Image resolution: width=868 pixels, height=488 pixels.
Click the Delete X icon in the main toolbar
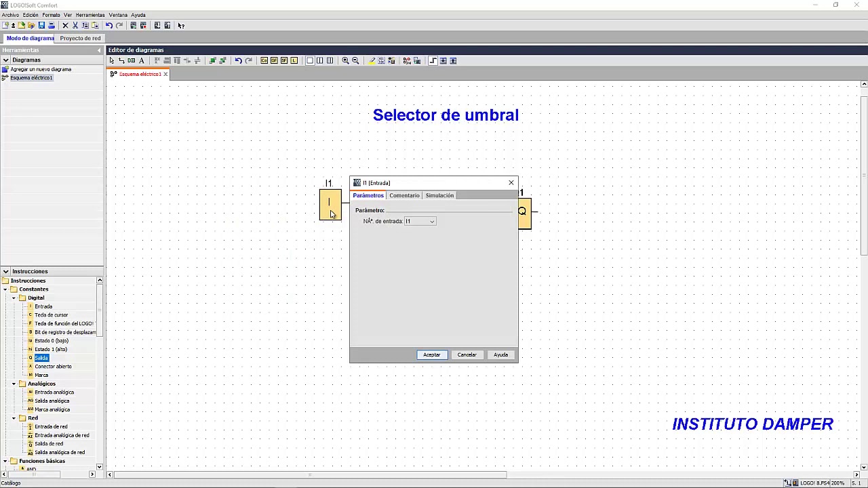click(65, 25)
